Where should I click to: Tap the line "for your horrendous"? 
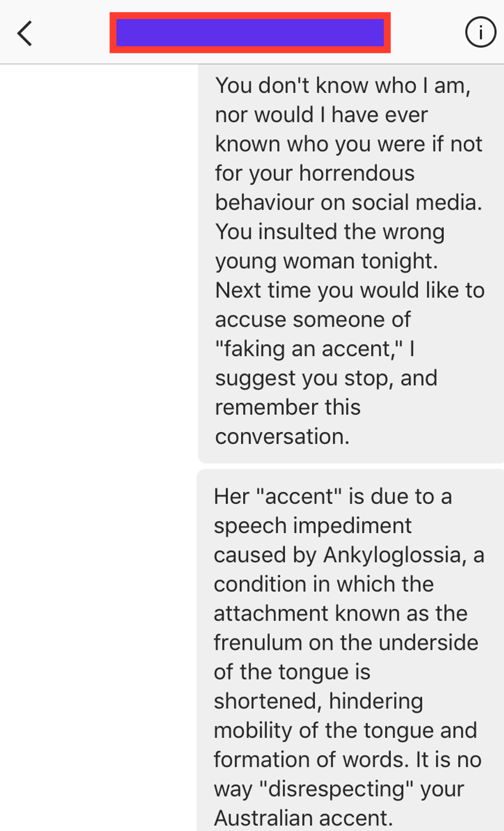[x=315, y=173]
